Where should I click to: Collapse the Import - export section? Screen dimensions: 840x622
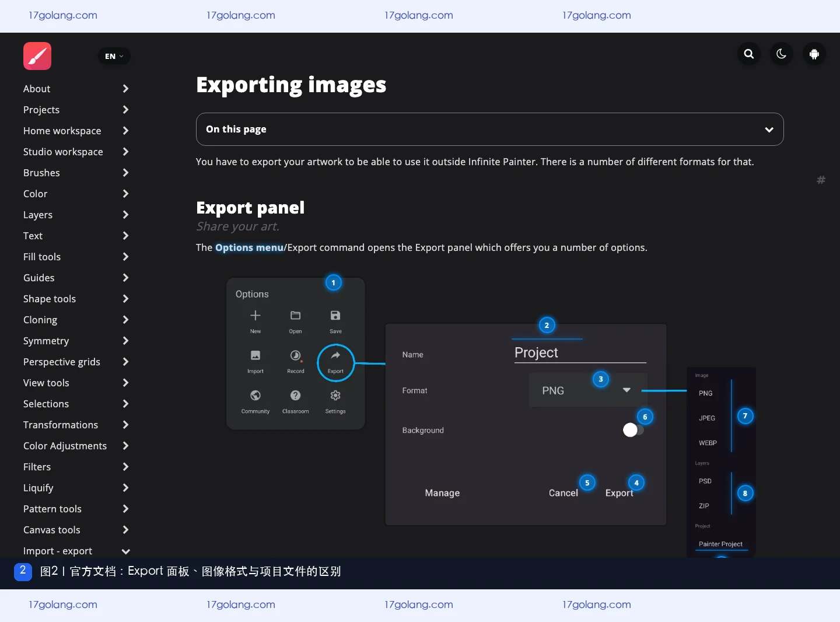(x=125, y=551)
